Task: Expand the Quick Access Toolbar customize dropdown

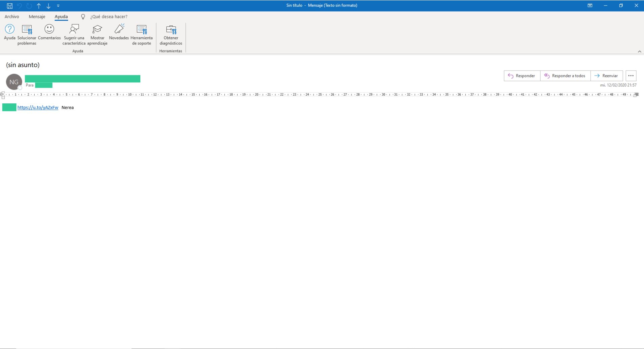Action: click(x=58, y=6)
